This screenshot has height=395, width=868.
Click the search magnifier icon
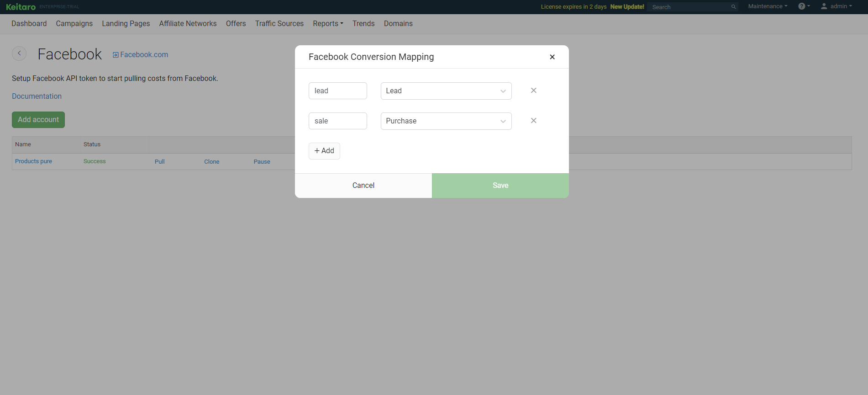click(734, 7)
